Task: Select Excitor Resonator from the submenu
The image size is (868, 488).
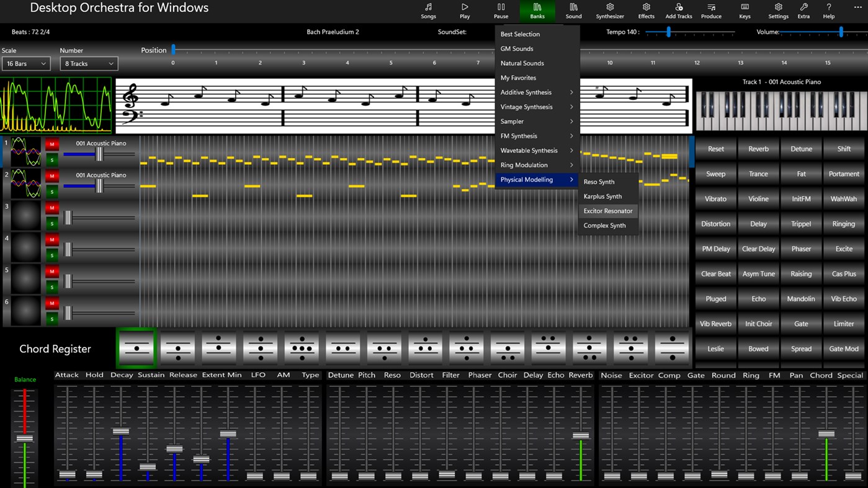Action: pos(608,211)
